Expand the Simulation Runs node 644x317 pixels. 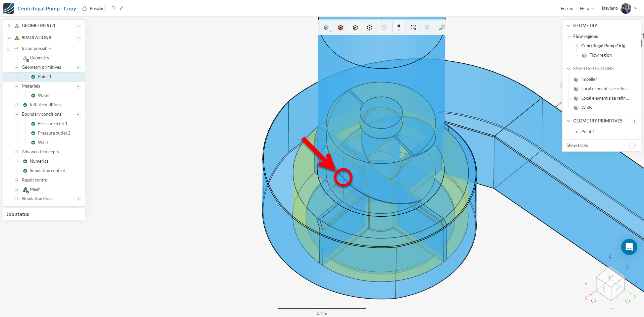17,199
